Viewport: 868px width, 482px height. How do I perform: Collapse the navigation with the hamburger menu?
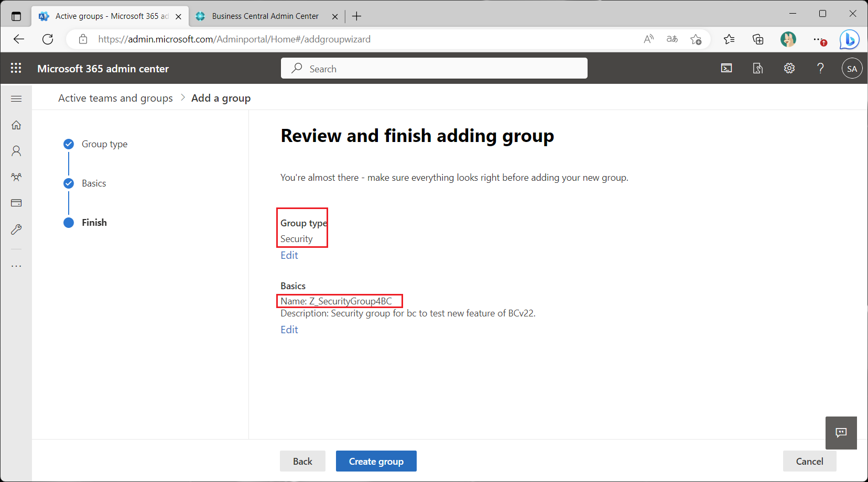[x=16, y=98]
